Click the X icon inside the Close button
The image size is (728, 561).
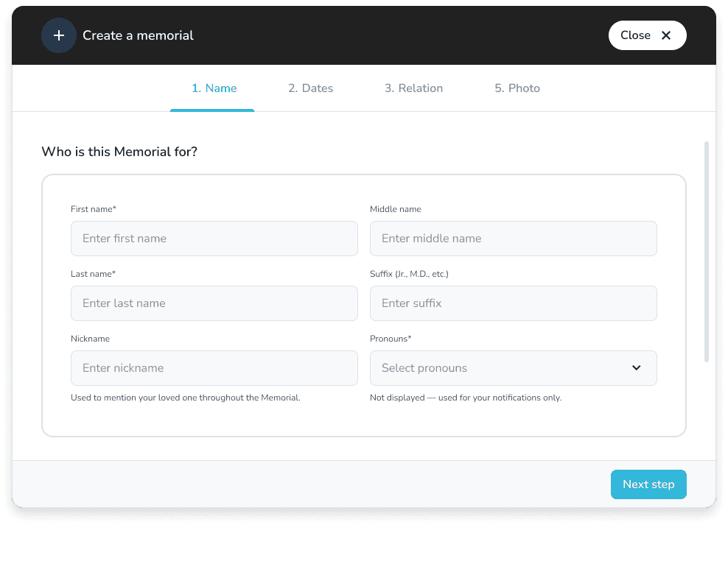665,35
